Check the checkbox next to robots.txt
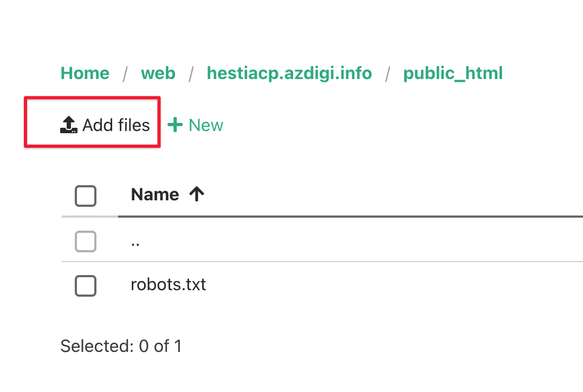The width and height of the screenshot is (583, 392). pos(85,286)
